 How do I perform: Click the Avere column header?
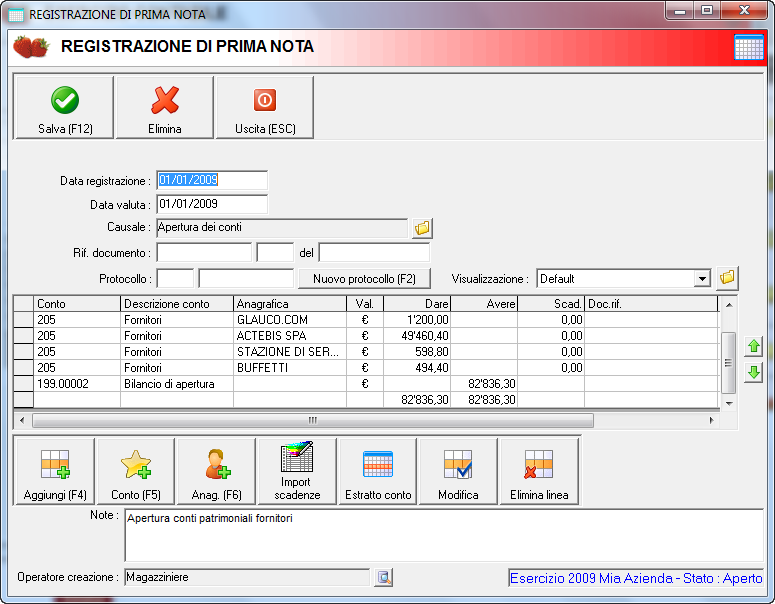click(484, 304)
